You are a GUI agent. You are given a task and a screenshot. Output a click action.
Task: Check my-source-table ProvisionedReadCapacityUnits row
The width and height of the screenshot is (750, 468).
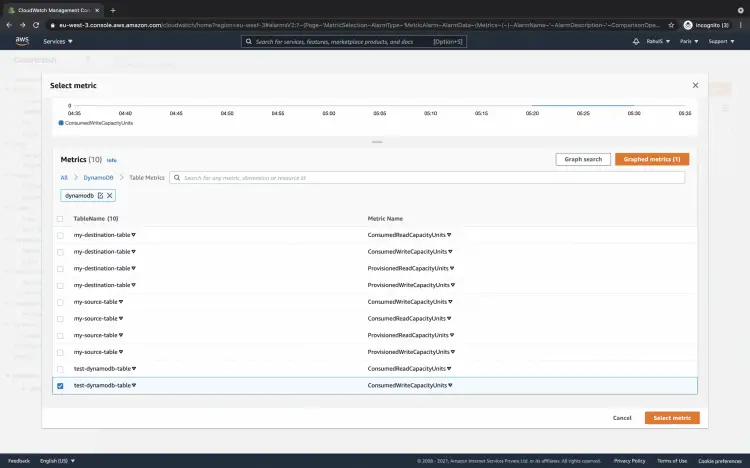tap(60, 336)
